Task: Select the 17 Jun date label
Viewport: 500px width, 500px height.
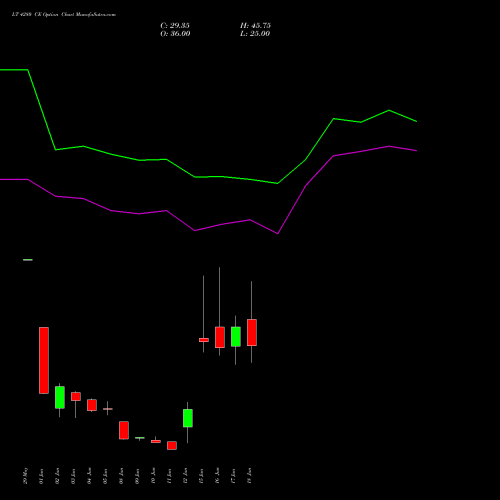Action: point(234,476)
